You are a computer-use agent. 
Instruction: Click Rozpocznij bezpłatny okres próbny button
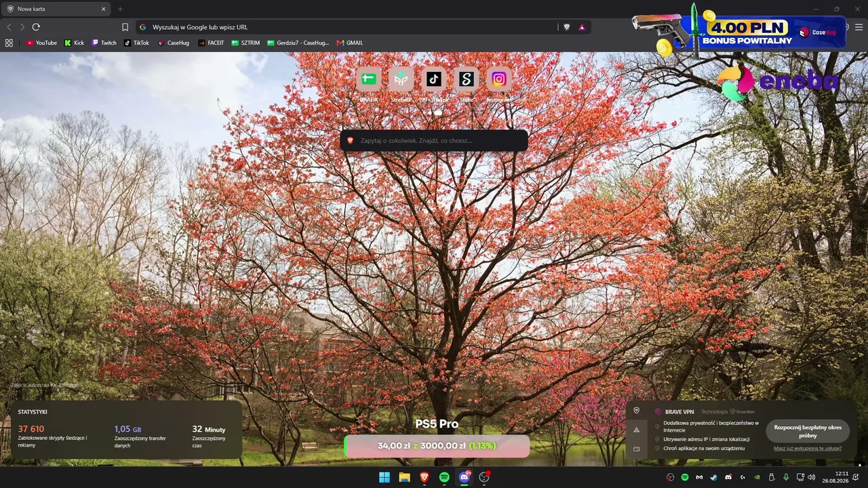[808, 431]
